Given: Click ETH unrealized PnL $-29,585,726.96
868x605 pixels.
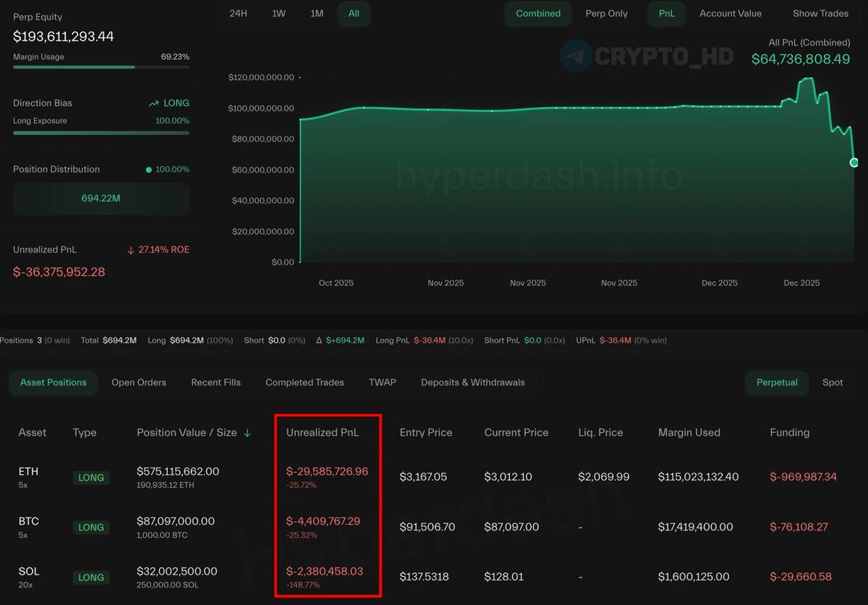Looking at the screenshot, I should (327, 471).
